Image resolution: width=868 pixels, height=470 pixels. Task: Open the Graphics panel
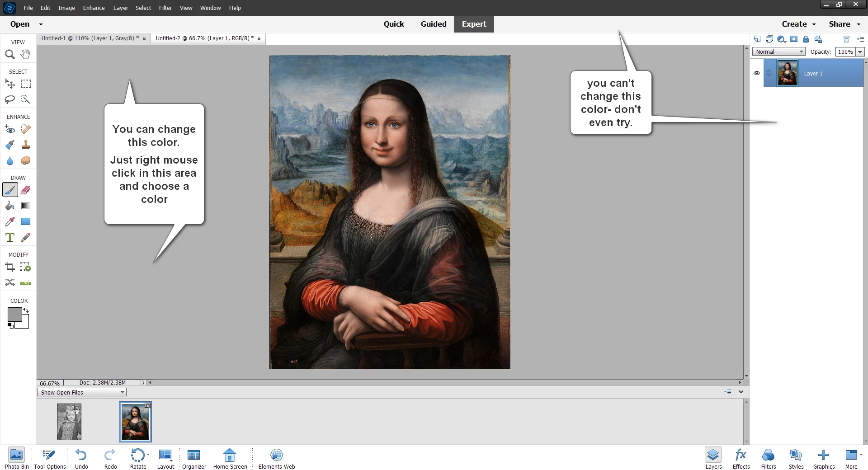pyautogui.click(x=824, y=459)
